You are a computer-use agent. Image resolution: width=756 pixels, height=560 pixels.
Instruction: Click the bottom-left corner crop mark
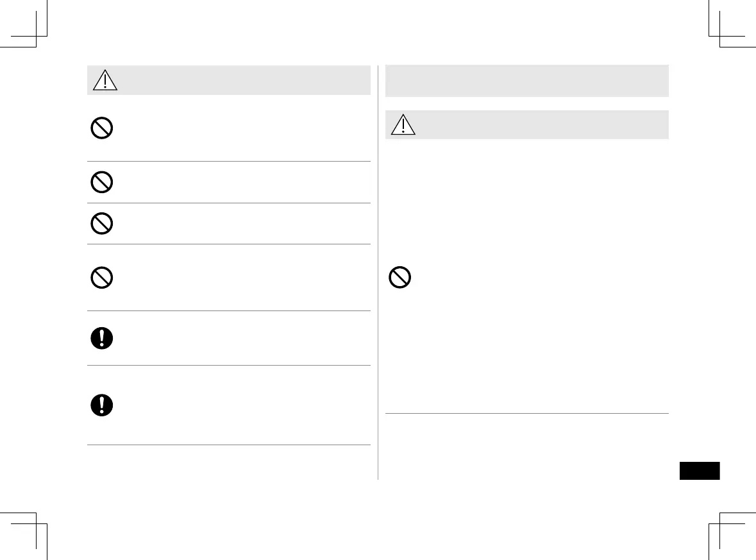tap(36, 525)
